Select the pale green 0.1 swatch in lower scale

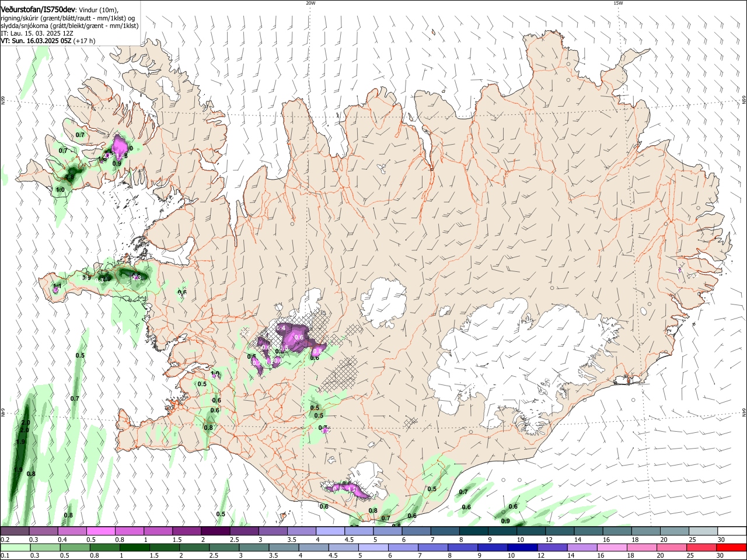point(16,548)
